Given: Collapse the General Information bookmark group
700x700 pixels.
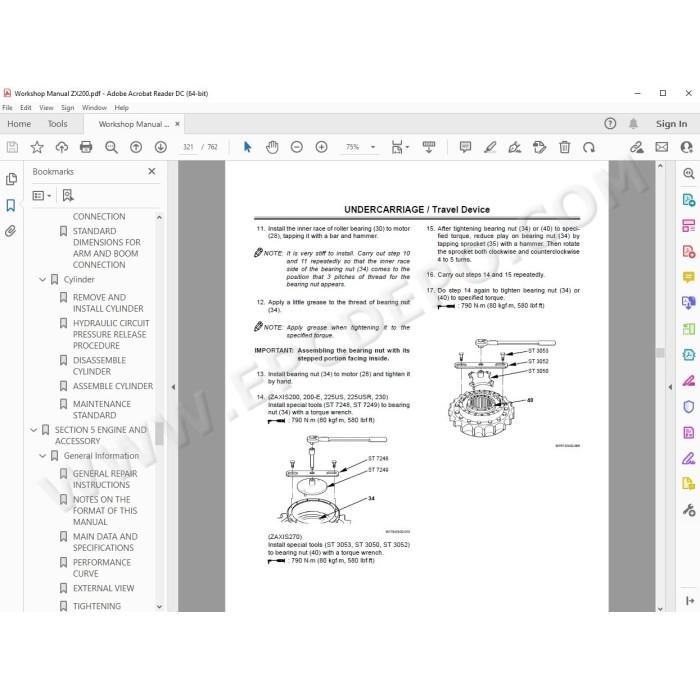Looking at the screenshot, I should pyautogui.click(x=42, y=456).
